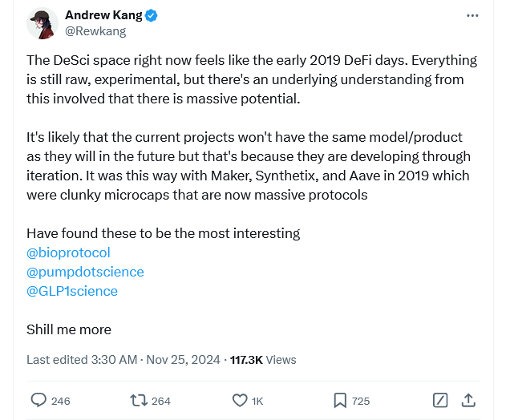Click the blue verified badge icon

click(x=151, y=15)
